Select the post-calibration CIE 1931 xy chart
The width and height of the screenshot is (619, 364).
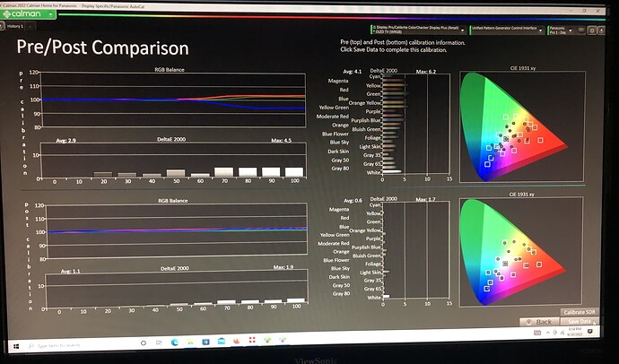(x=521, y=251)
